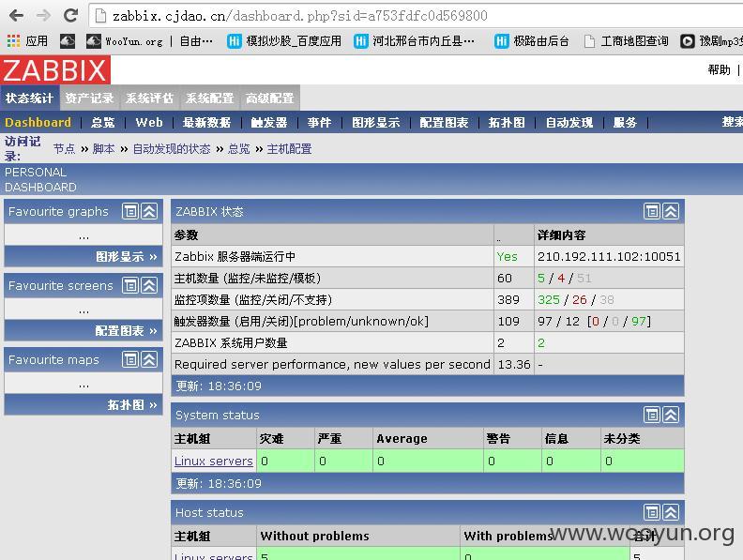This screenshot has width=743, height=560.
Task: Click 灾难 column header in System status
Action: click(x=271, y=439)
